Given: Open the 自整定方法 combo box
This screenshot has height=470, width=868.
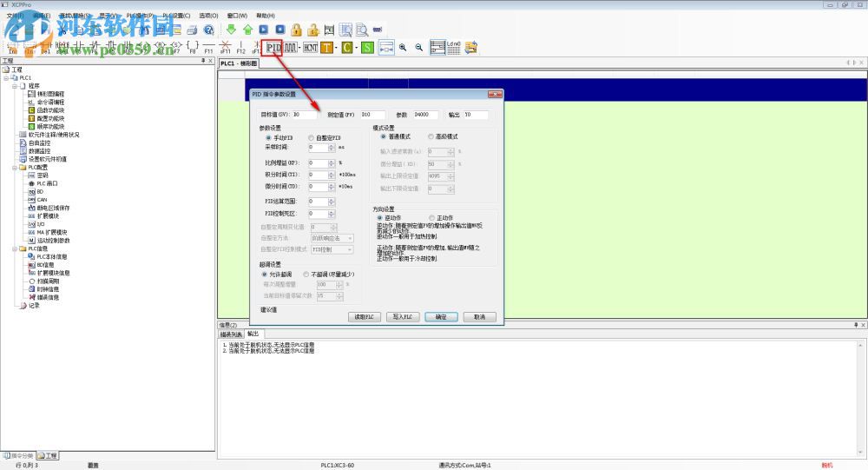Looking at the screenshot, I should click(332, 238).
